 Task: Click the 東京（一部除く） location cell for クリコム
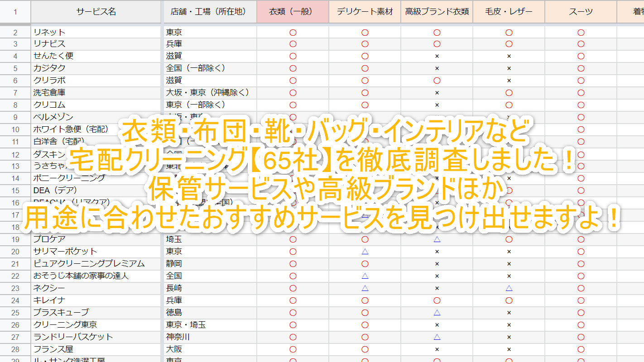(210, 105)
